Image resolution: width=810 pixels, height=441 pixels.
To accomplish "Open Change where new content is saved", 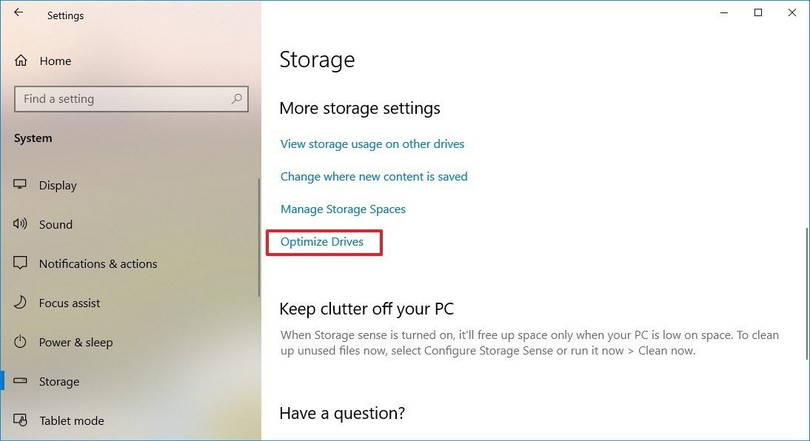I will click(x=374, y=177).
